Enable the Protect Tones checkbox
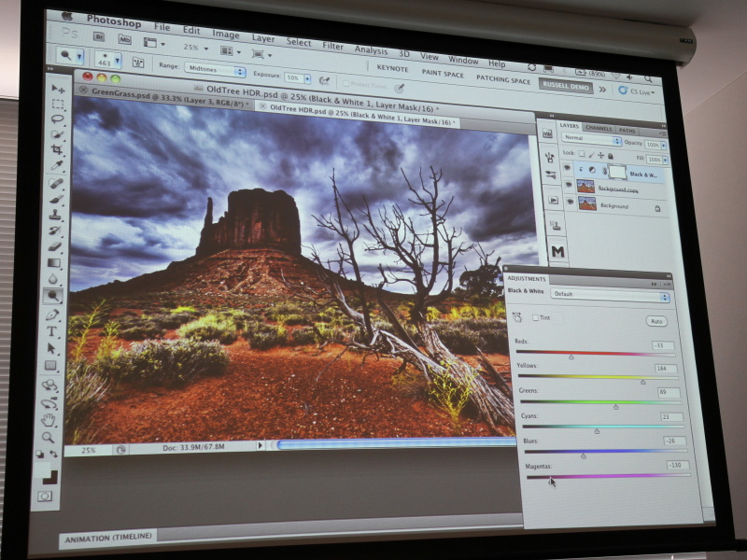 (346, 83)
